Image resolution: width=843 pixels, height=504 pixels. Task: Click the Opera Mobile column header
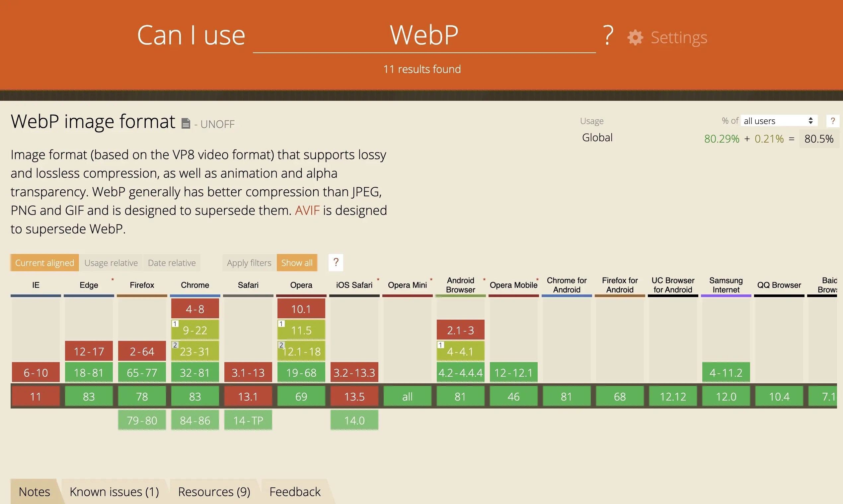pos(513,285)
